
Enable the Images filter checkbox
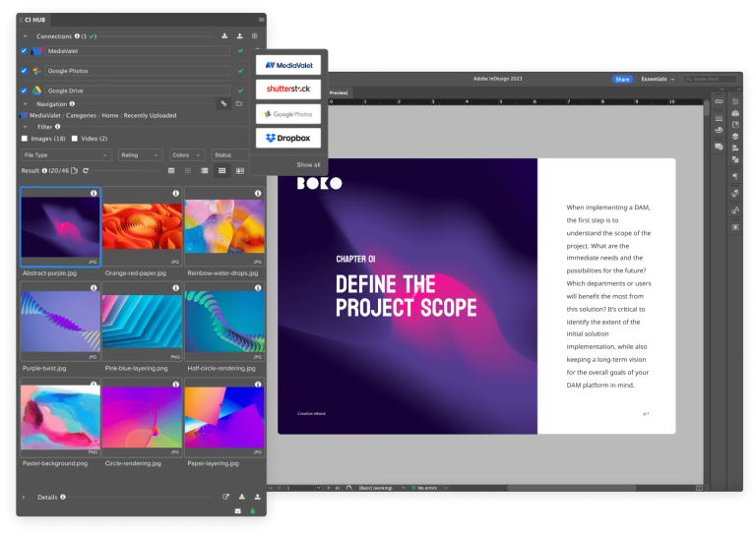coord(25,139)
